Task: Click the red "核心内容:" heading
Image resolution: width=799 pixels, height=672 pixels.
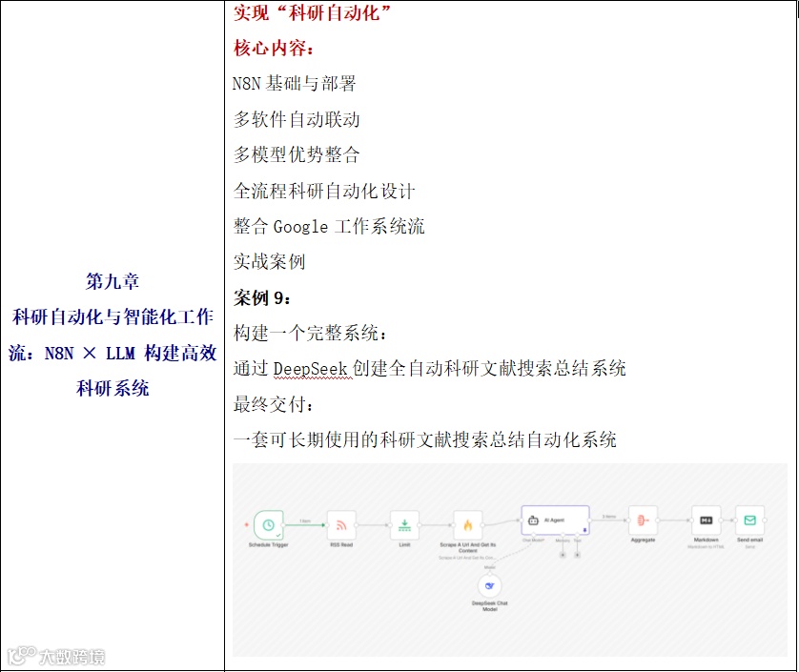Action: pyautogui.click(x=274, y=48)
